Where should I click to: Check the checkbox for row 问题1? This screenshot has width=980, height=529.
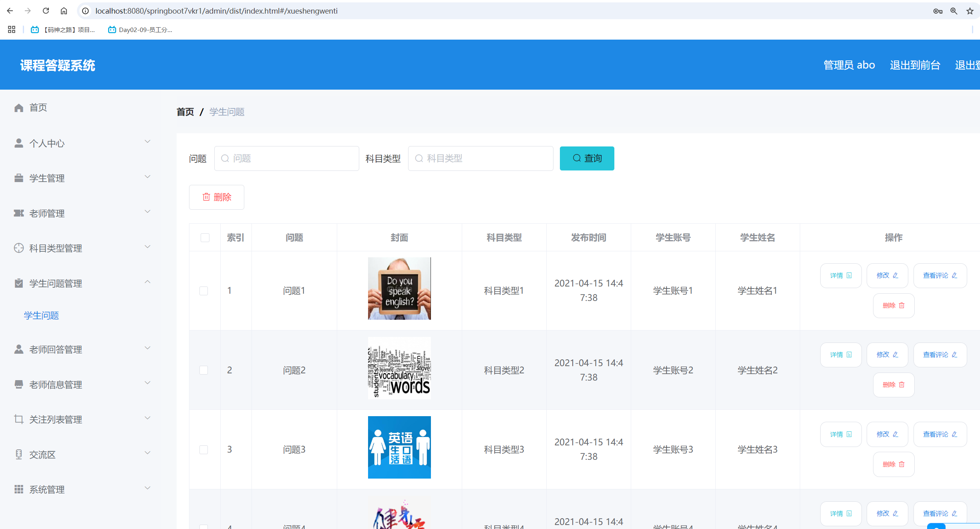[203, 291]
